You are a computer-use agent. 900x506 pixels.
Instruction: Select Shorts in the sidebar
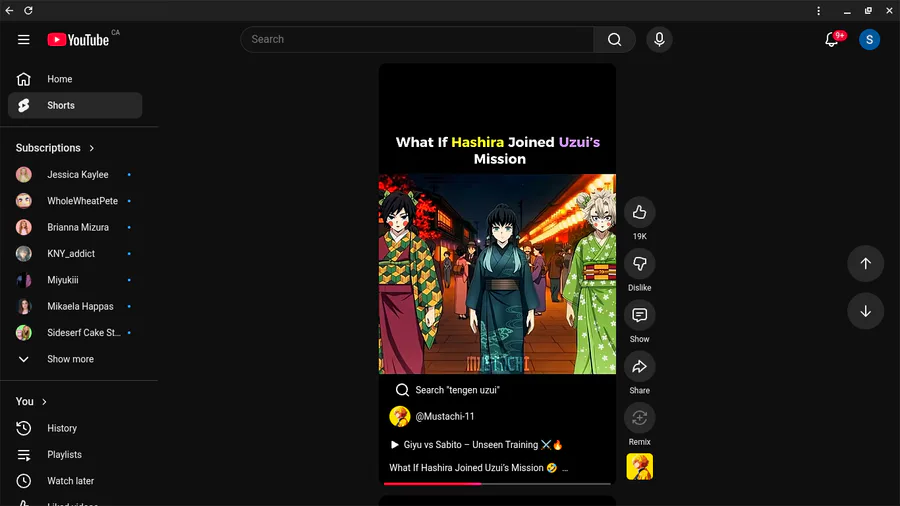(75, 106)
